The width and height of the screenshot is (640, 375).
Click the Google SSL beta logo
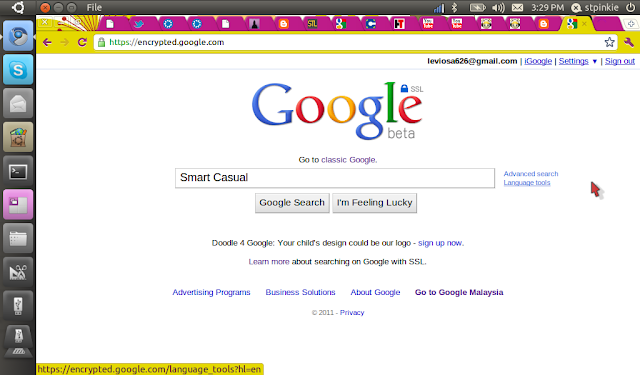[338, 111]
